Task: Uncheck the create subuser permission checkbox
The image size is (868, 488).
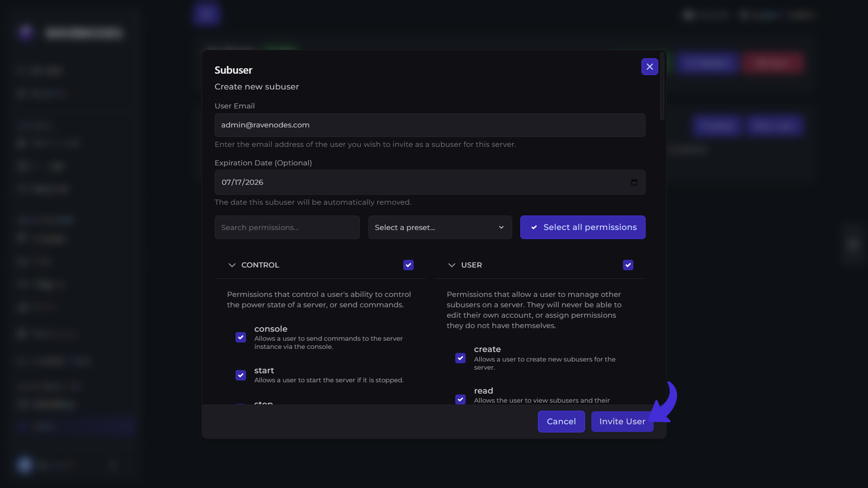Action: pyautogui.click(x=460, y=358)
